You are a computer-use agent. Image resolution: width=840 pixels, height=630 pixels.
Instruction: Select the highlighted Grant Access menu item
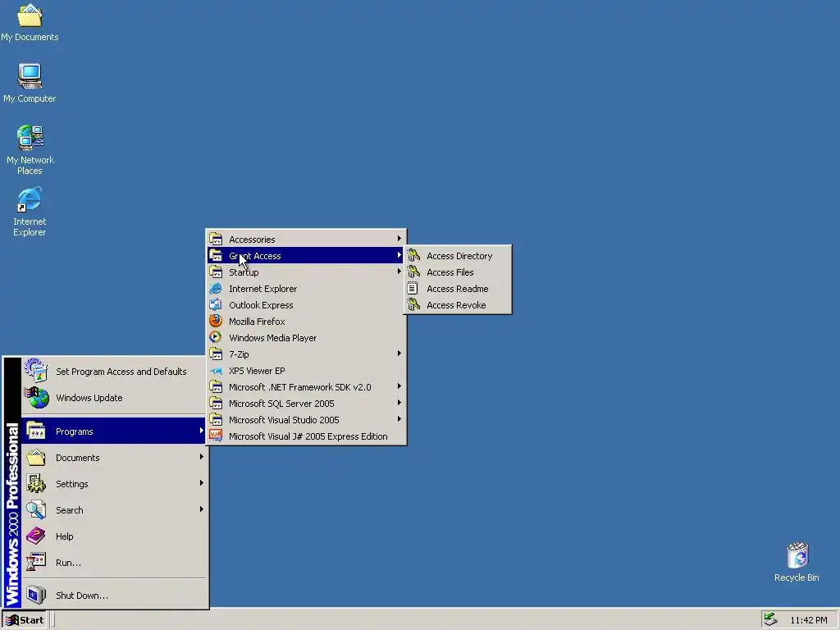coord(306,256)
